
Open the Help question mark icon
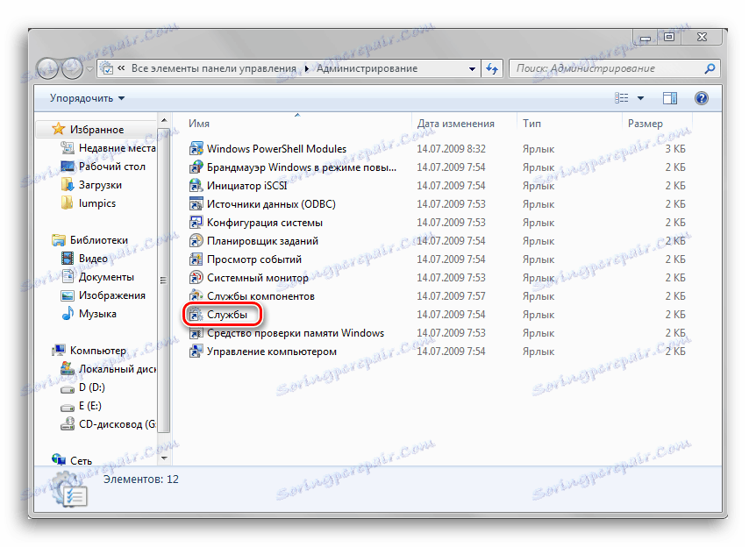pos(702,98)
